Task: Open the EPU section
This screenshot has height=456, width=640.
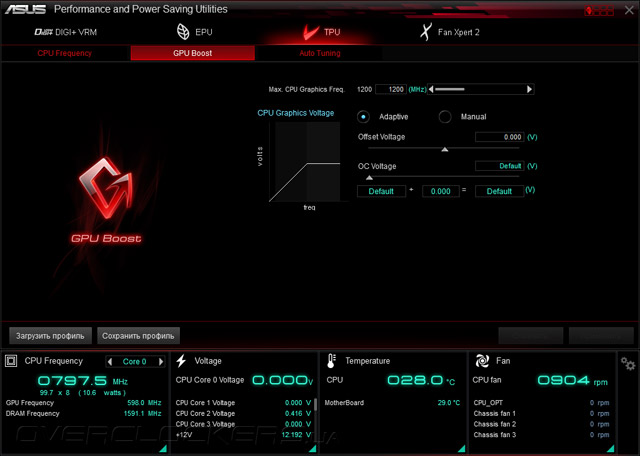Action: tap(195, 32)
